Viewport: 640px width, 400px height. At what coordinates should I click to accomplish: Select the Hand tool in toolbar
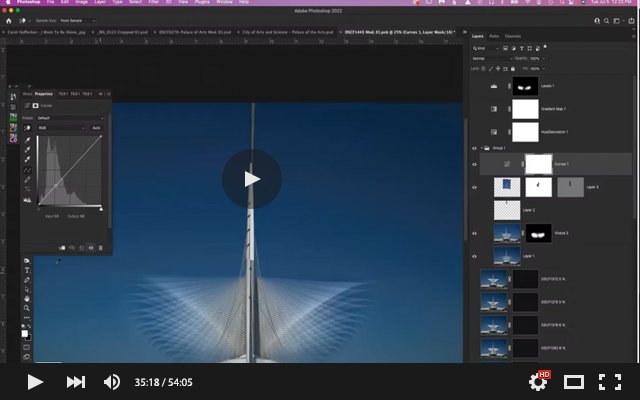pos(27,298)
